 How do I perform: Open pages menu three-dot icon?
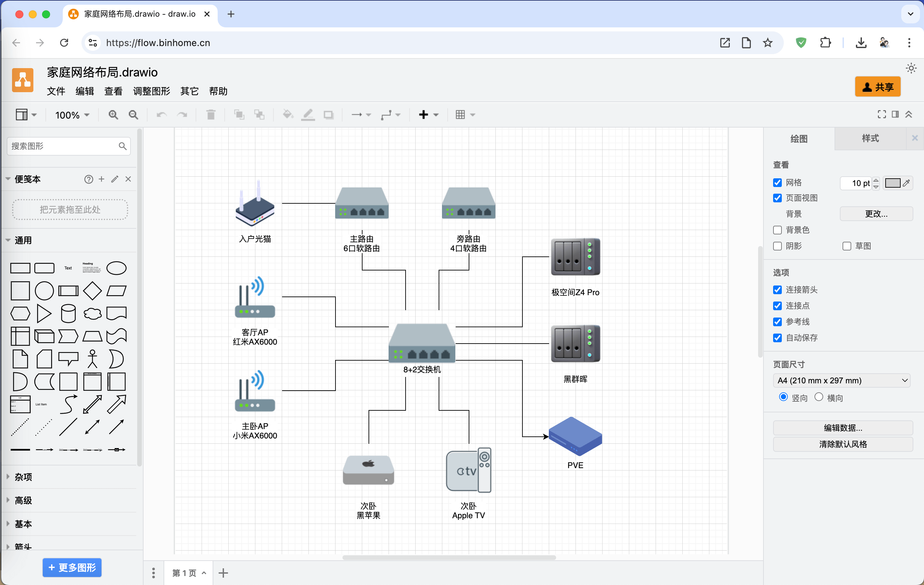click(x=154, y=573)
